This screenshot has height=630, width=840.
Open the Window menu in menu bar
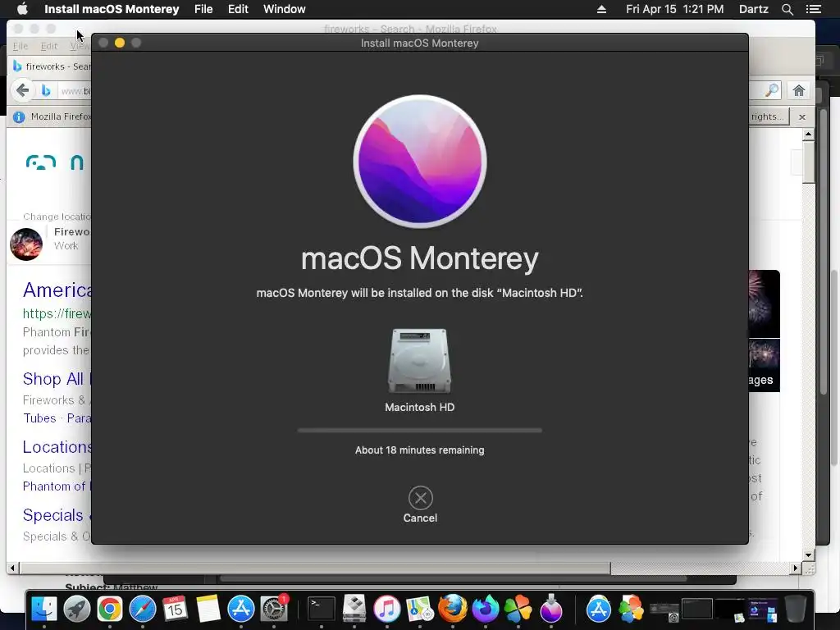click(x=284, y=9)
